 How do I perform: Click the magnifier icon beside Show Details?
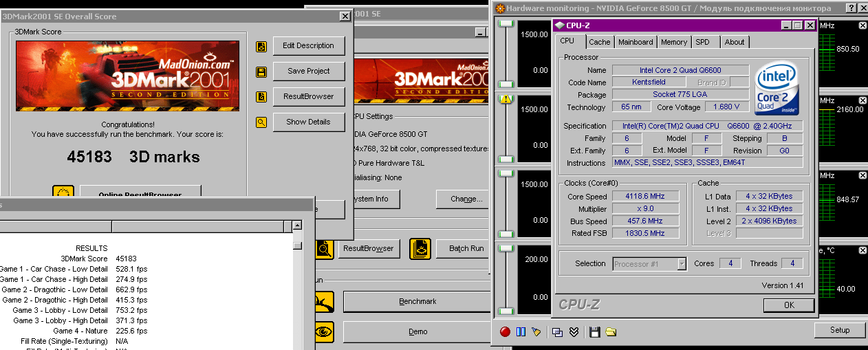[261, 122]
